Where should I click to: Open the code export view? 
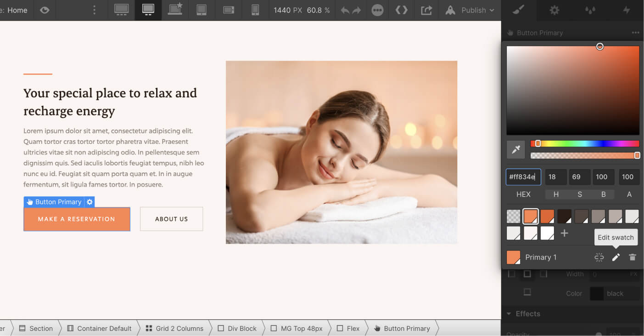tap(401, 10)
